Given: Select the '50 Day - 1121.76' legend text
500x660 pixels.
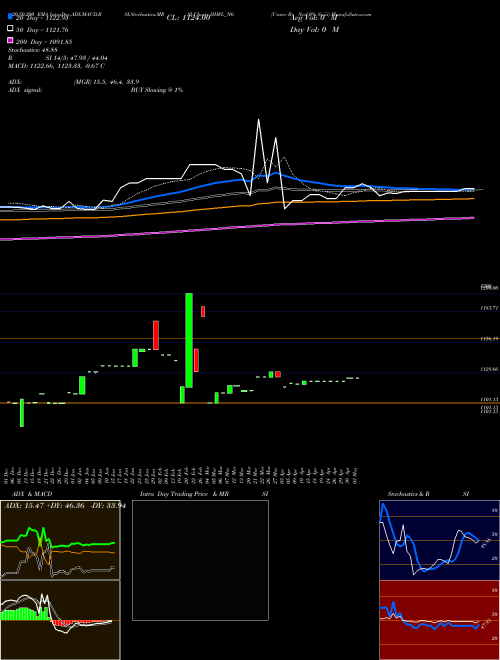Looking at the screenshot, I should pos(42,30).
